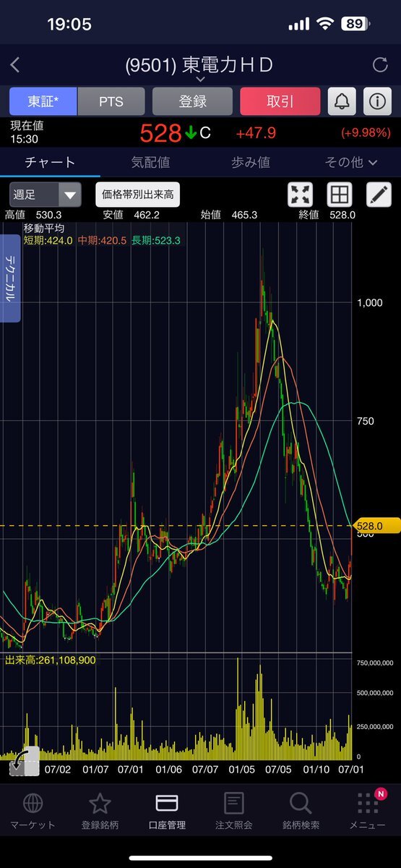The image size is (401, 868).
Task: Select the 東証 market toggle
Action: [x=43, y=102]
